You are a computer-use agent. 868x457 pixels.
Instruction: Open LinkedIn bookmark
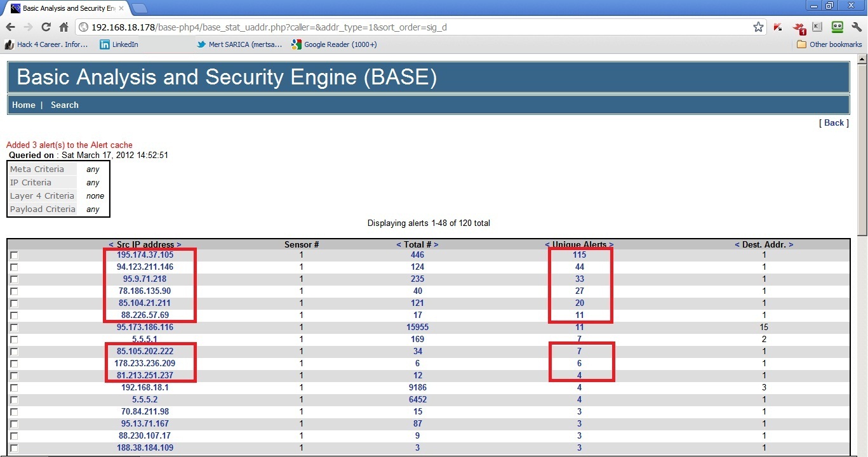tap(119, 44)
